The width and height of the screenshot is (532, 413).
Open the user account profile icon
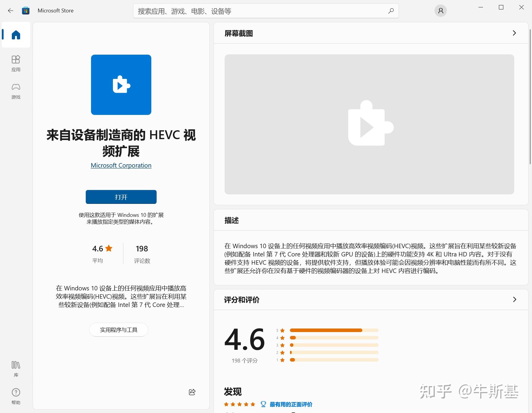coord(440,11)
